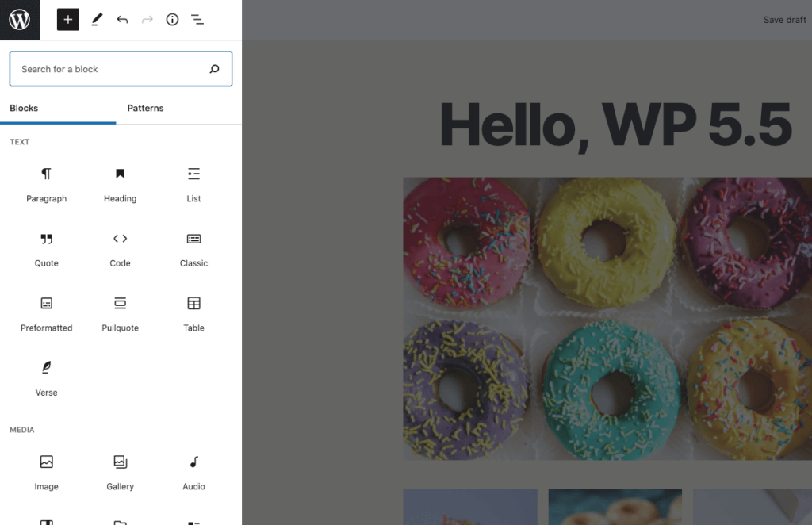Select the Hello, WP 5.5 title

click(x=615, y=126)
